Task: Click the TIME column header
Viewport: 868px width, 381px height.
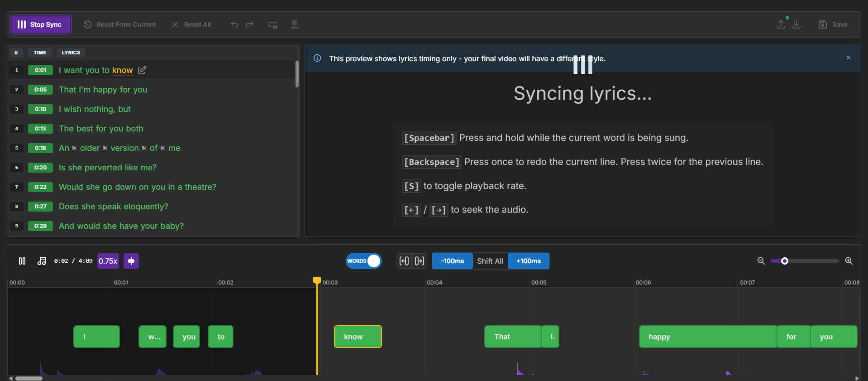Action: point(40,53)
